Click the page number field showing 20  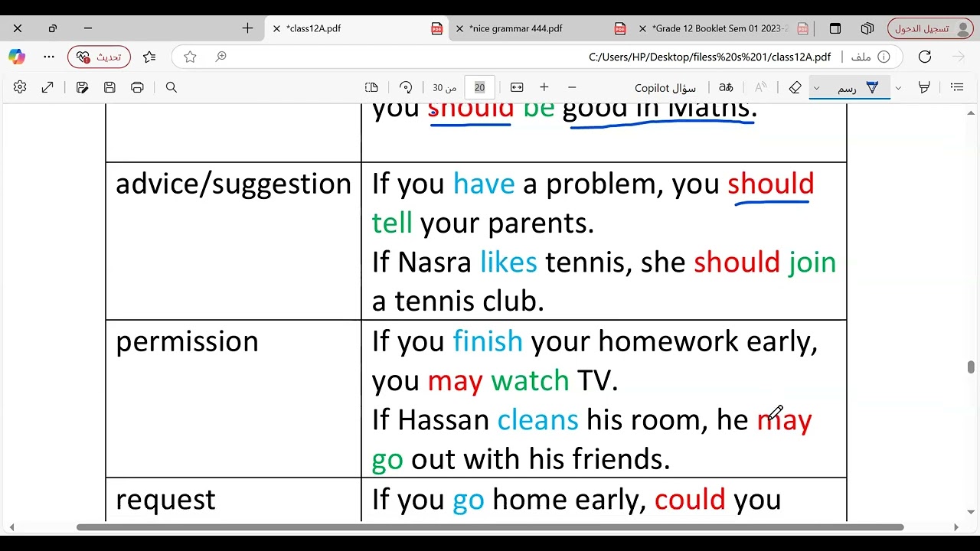(x=479, y=87)
